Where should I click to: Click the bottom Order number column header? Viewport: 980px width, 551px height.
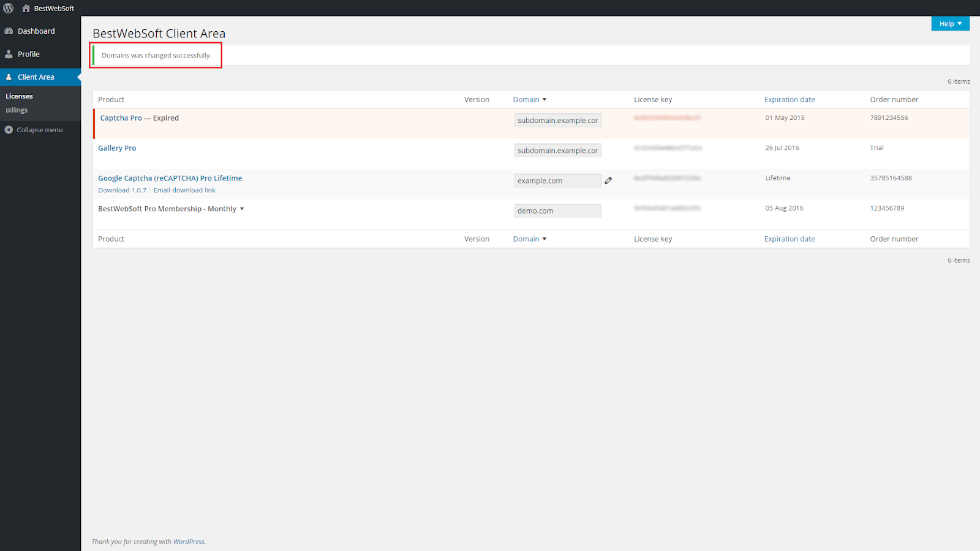[894, 239]
